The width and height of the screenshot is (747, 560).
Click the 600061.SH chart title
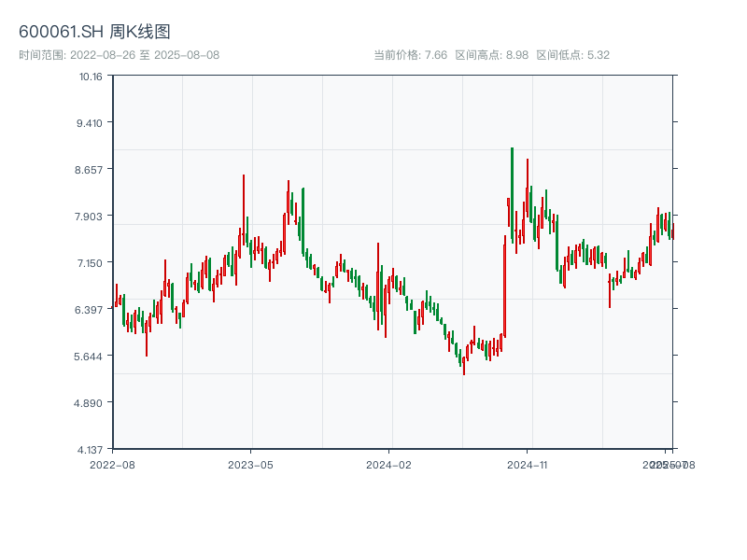[94, 33]
